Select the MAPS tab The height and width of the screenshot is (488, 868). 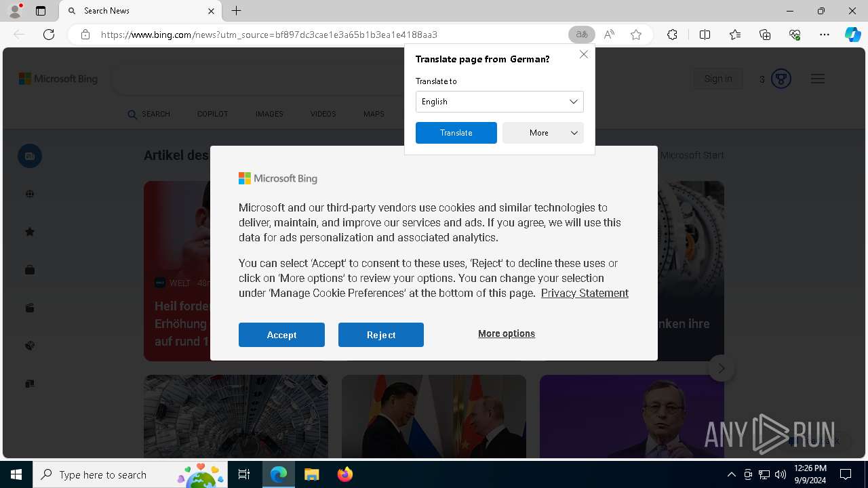374,114
